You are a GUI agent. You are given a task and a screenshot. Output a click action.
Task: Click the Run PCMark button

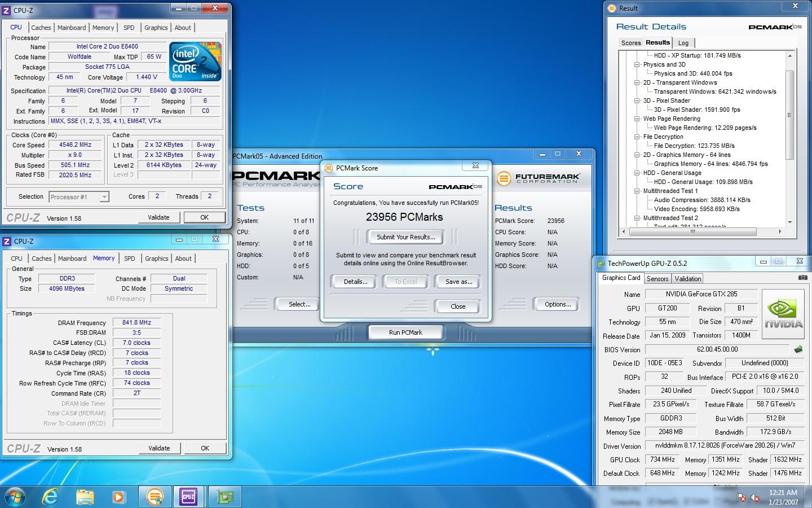(x=405, y=332)
